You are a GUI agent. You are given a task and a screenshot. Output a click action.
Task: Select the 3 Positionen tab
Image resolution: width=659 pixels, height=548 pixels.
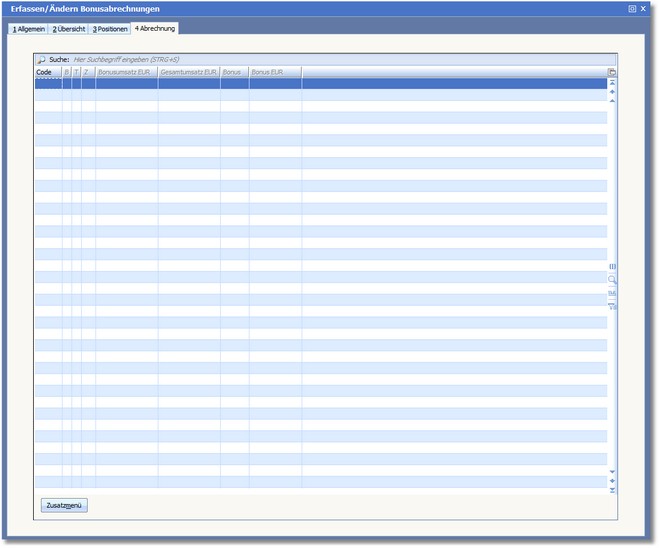110,29
